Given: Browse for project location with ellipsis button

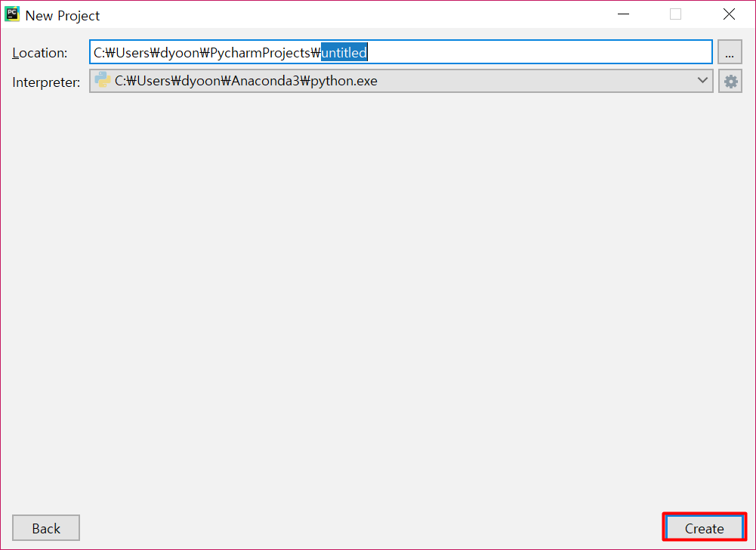Looking at the screenshot, I should (730, 53).
